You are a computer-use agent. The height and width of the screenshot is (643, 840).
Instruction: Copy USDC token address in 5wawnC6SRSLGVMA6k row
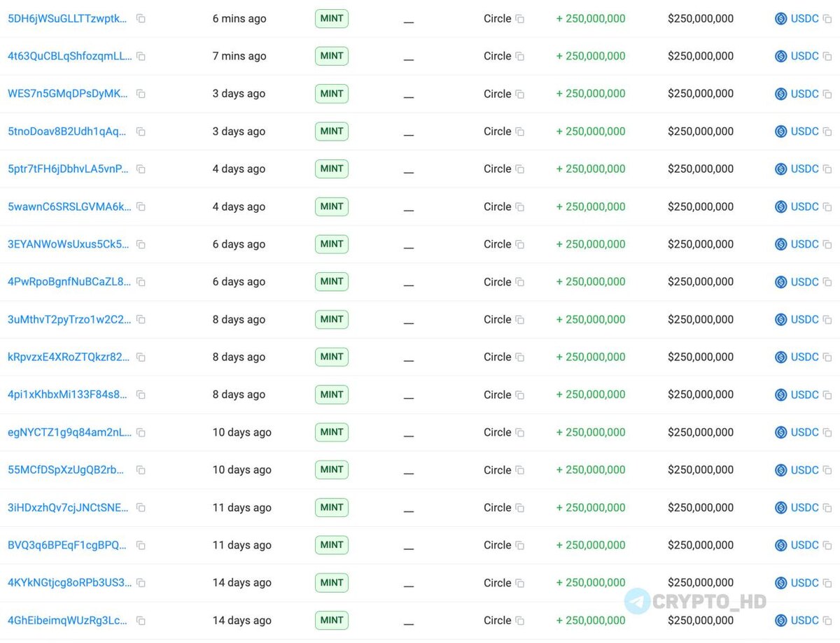827,206
